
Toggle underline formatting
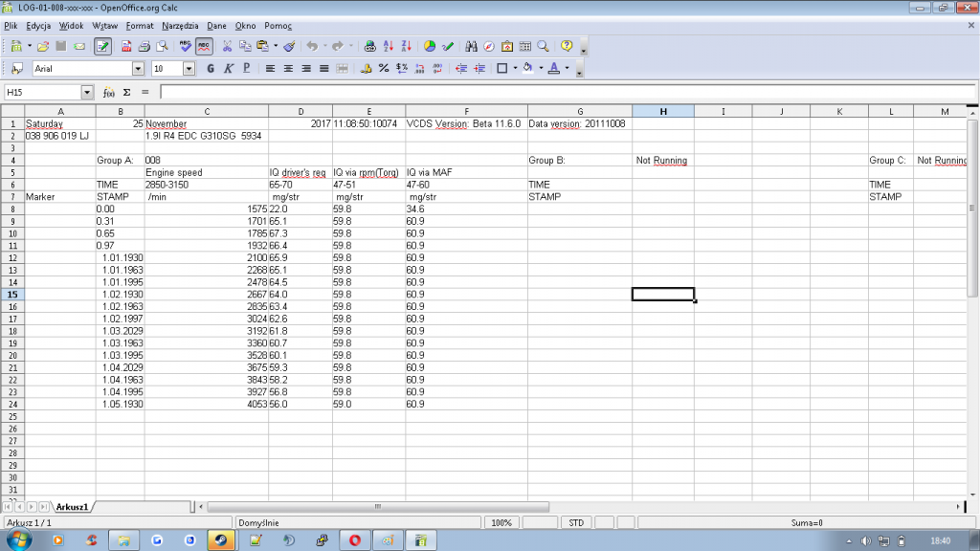coord(247,69)
